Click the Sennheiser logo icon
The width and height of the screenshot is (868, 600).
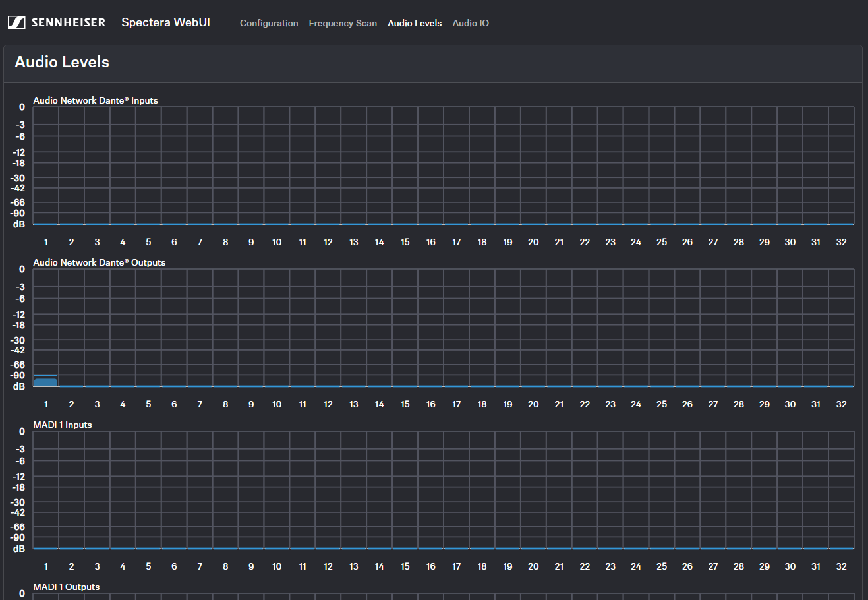pos(17,22)
